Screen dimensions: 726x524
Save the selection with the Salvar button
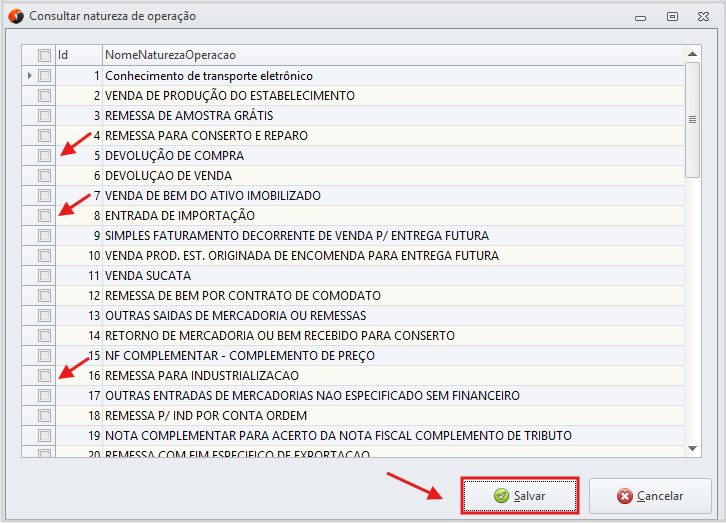coord(520,496)
